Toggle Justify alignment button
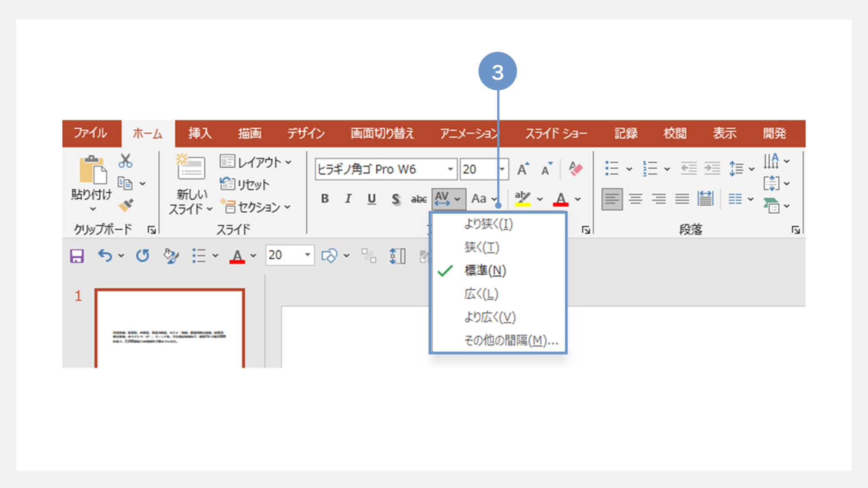Screen dimensions: 868x488 (x=682, y=199)
